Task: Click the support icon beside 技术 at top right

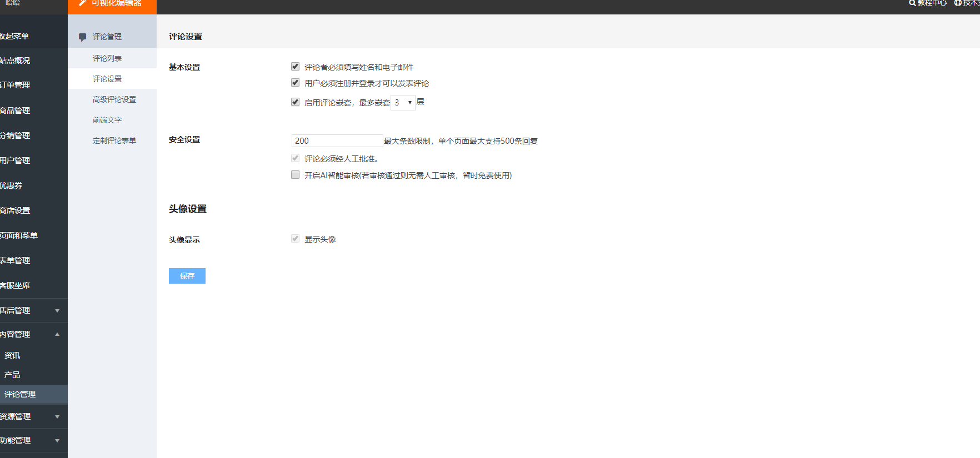Action: coord(958,3)
